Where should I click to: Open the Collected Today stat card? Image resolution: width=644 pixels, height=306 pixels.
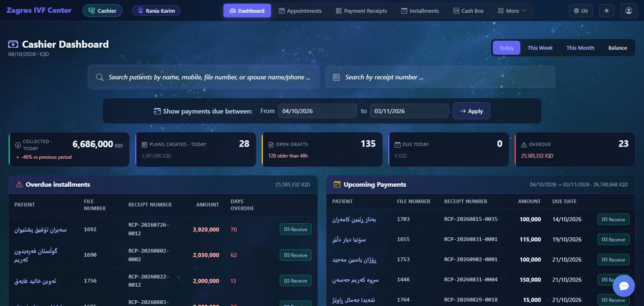point(69,149)
